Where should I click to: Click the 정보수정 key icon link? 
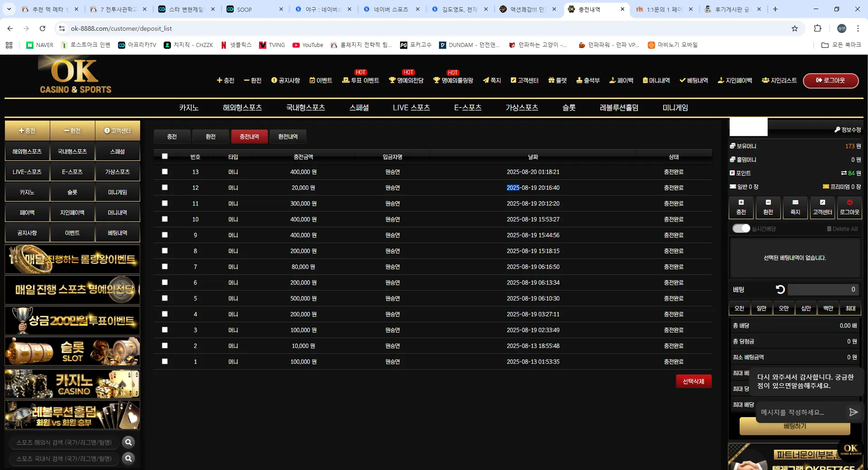[848, 130]
